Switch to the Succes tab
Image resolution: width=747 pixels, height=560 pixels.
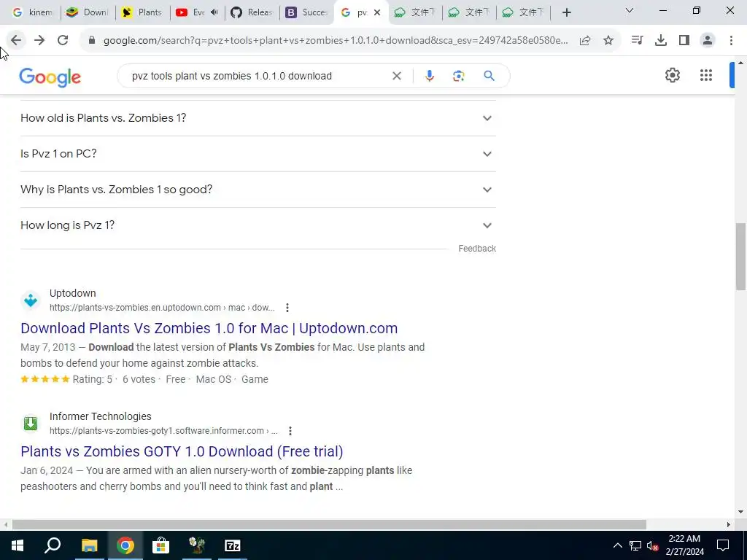[x=306, y=12]
